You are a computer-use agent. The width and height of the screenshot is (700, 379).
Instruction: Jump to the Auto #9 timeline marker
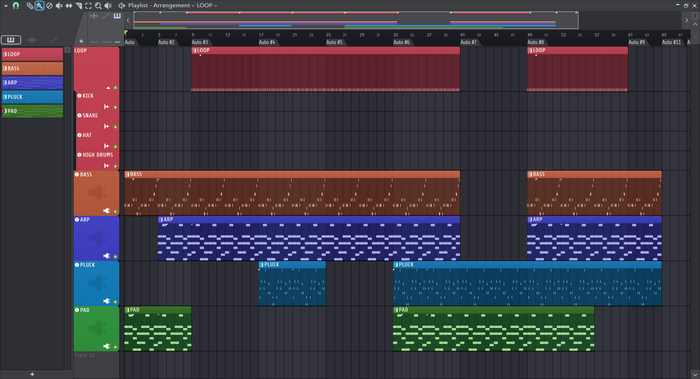637,42
